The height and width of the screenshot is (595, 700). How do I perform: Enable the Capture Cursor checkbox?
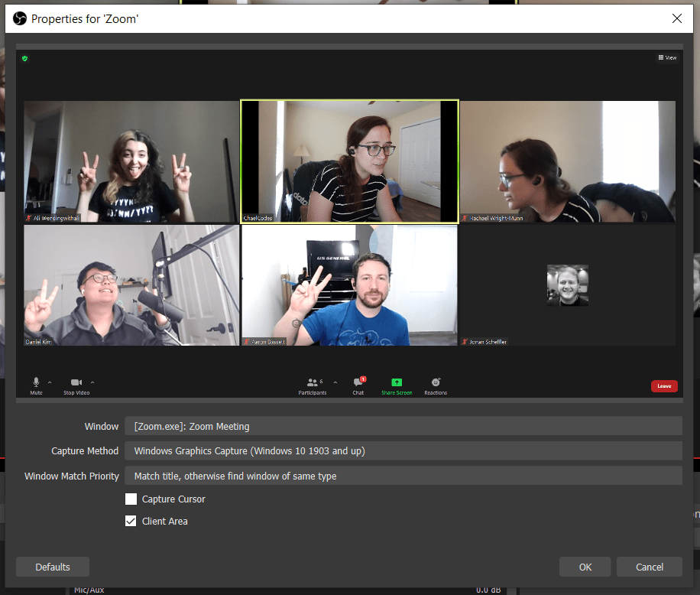pos(131,499)
